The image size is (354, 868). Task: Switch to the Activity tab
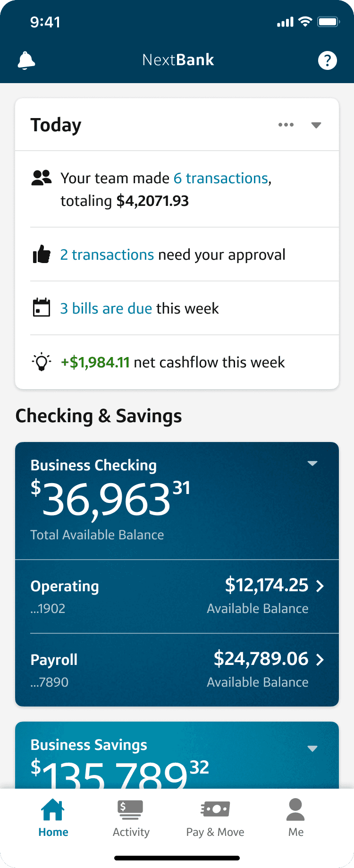click(x=131, y=818)
